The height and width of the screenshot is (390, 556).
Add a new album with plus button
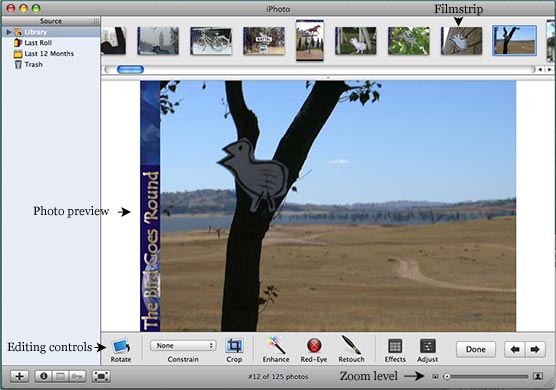click(20, 377)
